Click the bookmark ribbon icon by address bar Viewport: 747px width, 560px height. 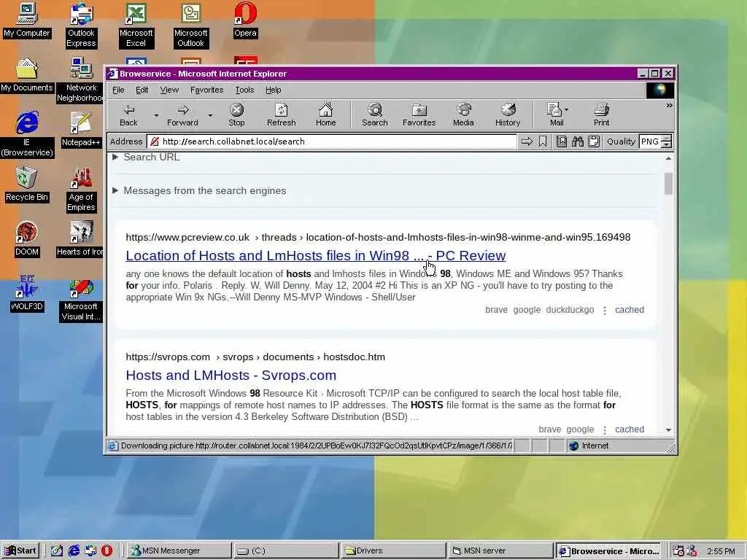click(543, 141)
